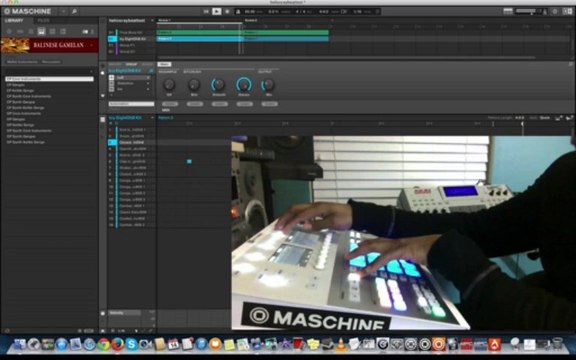Open the Maschine main menu dropdown arrow
This screenshot has height=360, width=576.
coord(63,11)
